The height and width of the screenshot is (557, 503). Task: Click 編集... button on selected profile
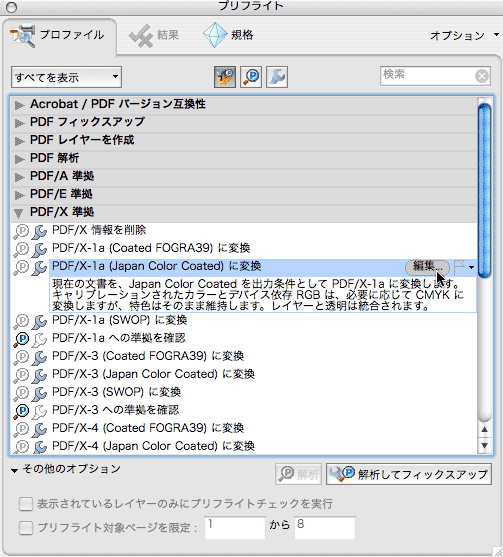point(428,267)
